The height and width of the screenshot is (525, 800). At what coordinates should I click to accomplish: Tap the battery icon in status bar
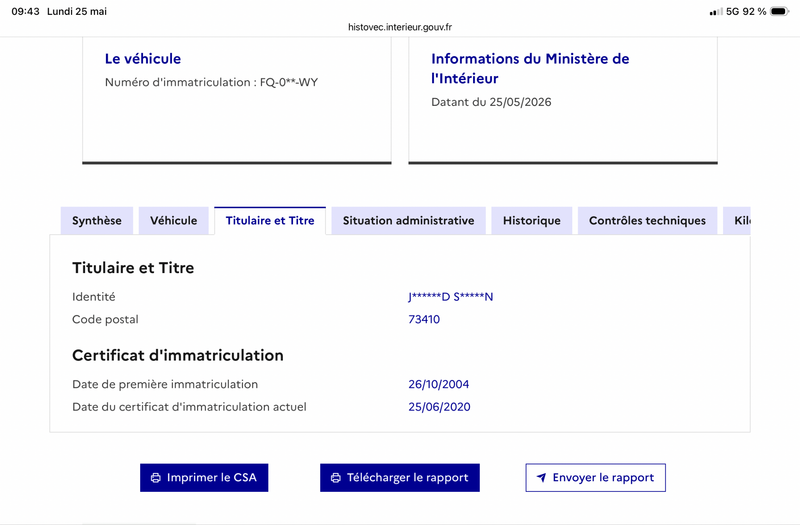(779, 11)
